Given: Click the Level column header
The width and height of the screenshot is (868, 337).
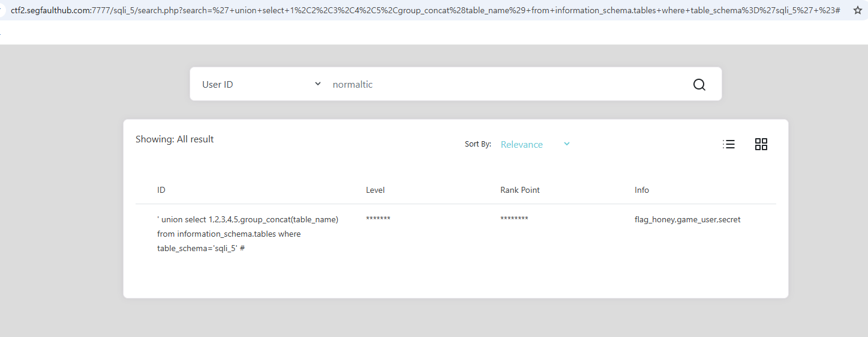Looking at the screenshot, I should [376, 190].
